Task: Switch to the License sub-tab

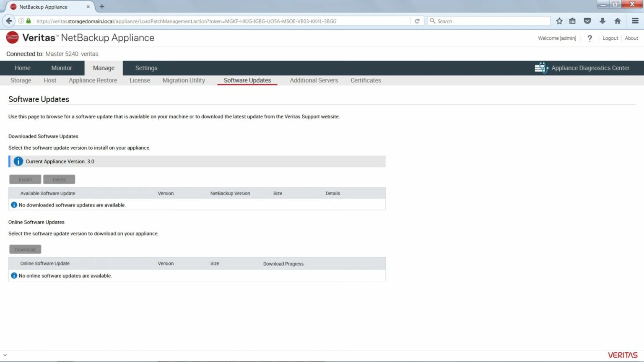Action: pos(140,80)
